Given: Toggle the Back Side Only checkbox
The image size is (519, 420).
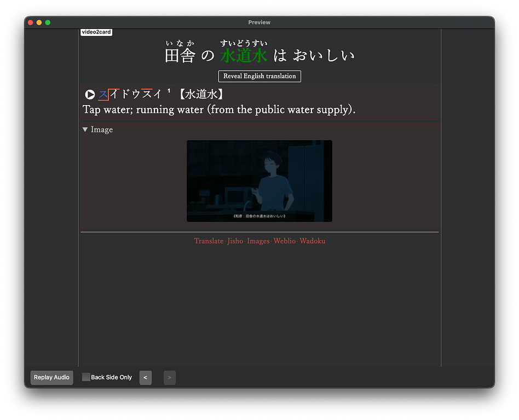Looking at the screenshot, I should click(x=86, y=377).
